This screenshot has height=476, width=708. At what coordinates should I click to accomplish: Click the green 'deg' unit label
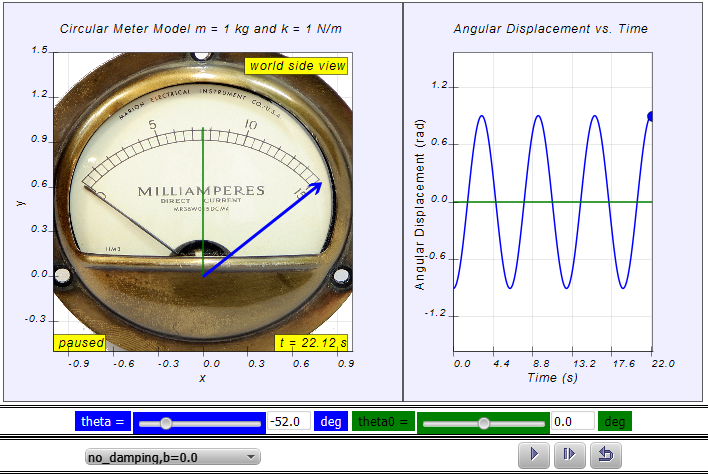615,421
